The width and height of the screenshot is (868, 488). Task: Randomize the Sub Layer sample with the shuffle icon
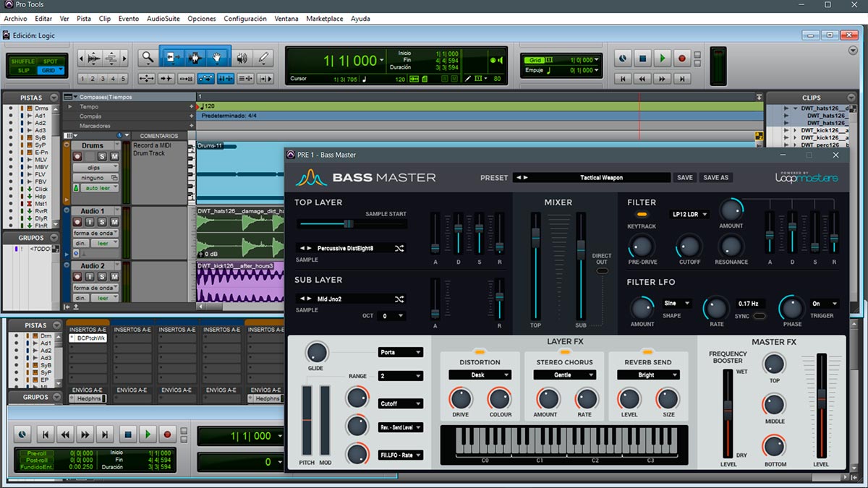pos(399,299)
